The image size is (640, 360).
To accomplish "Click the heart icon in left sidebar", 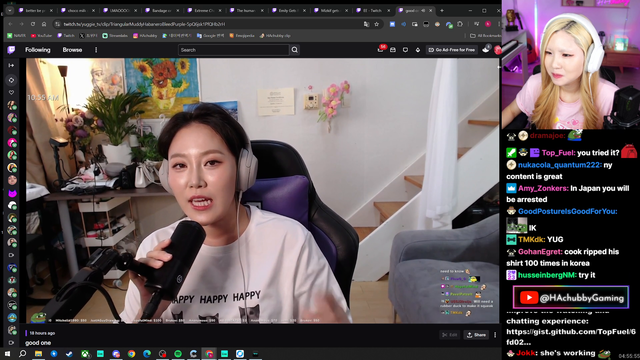I will point(11,92).
